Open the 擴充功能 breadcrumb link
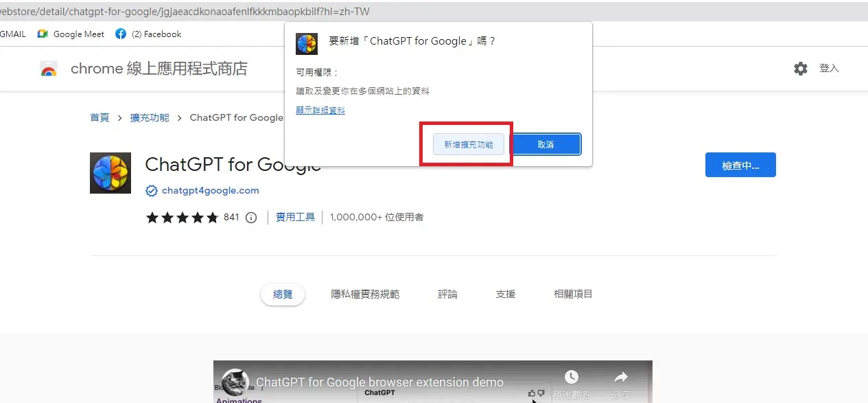The height and width of the screenshot is (403, 868). coord(150,117)
